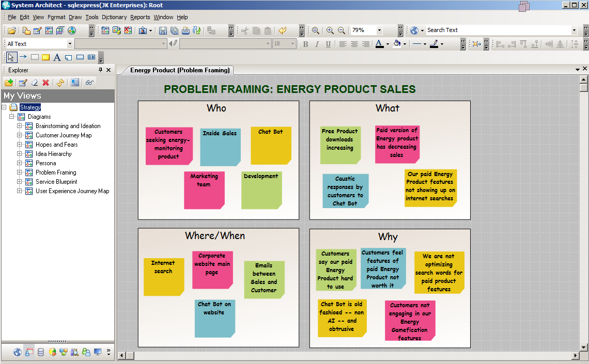The width and height of the screenshot is (589, 364).
Task: Expand the Problem Framing tree node
Action: (x=19, y=172)
